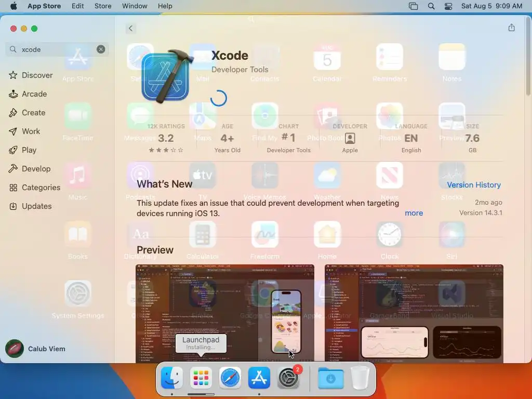Click the 3.2 star rating
The image size is (532, 399).
click(x=166, y=138)
